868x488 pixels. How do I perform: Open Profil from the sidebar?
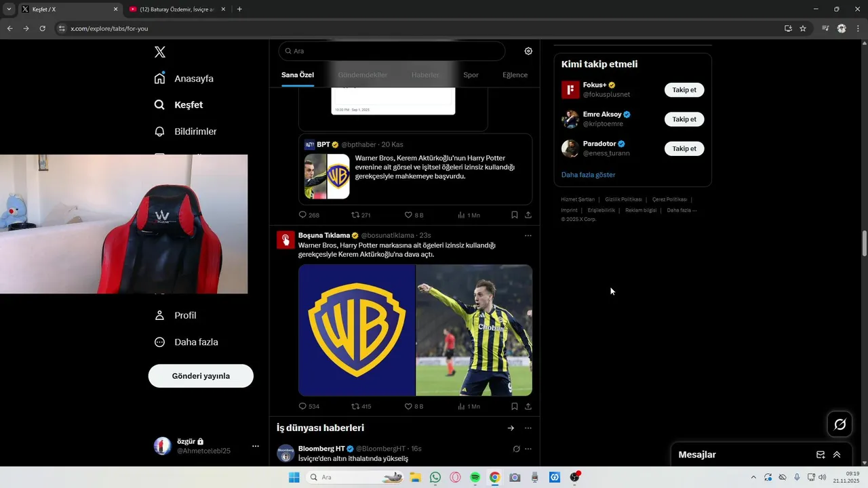click(x=175, y=316)
